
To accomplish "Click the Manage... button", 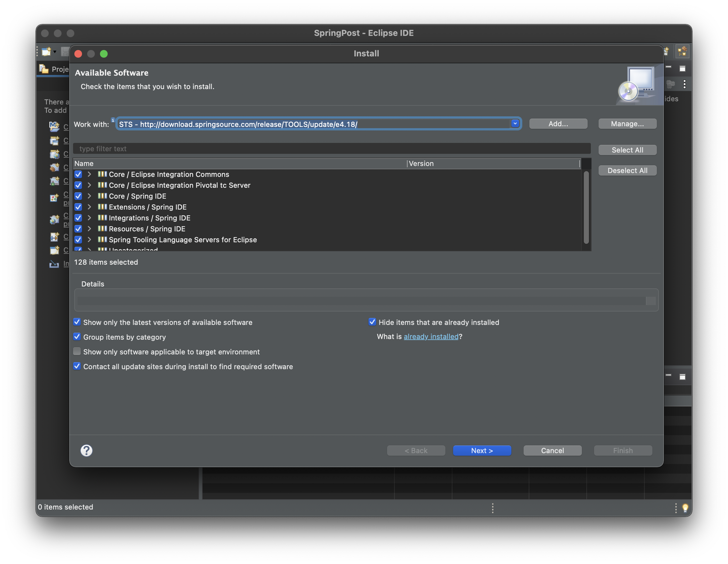I will point(627,124).
